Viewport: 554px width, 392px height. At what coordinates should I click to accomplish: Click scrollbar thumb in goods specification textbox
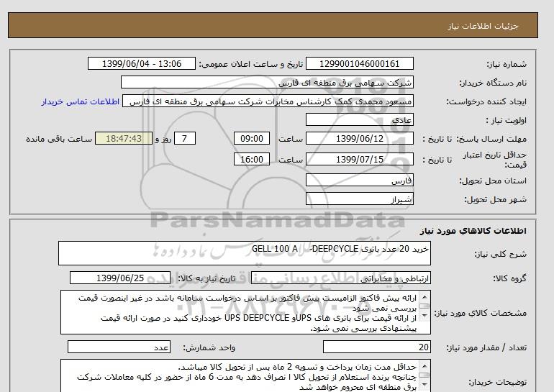point(424,306)
